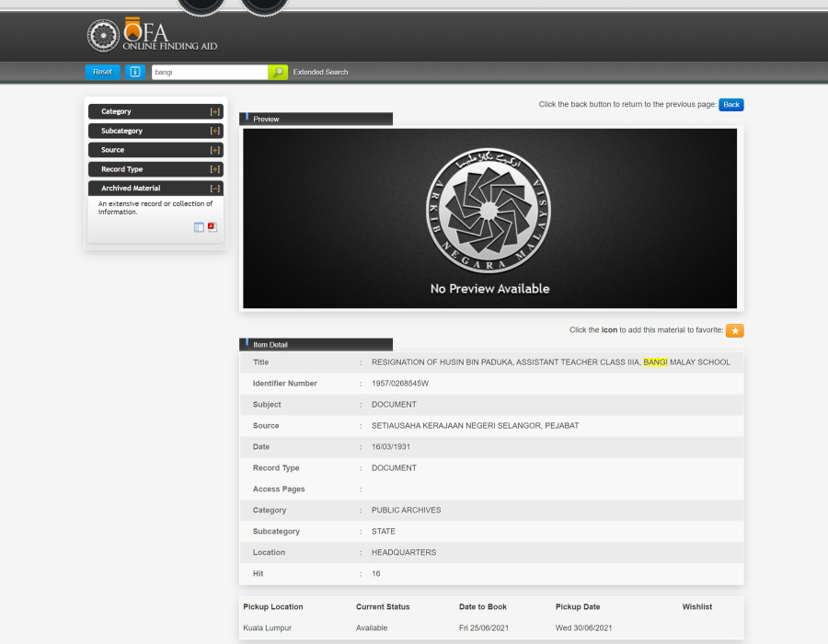Expand the Record Type filter panel
Screen dimensions: 828x644
pyautogui.click(x=155, y=169)
